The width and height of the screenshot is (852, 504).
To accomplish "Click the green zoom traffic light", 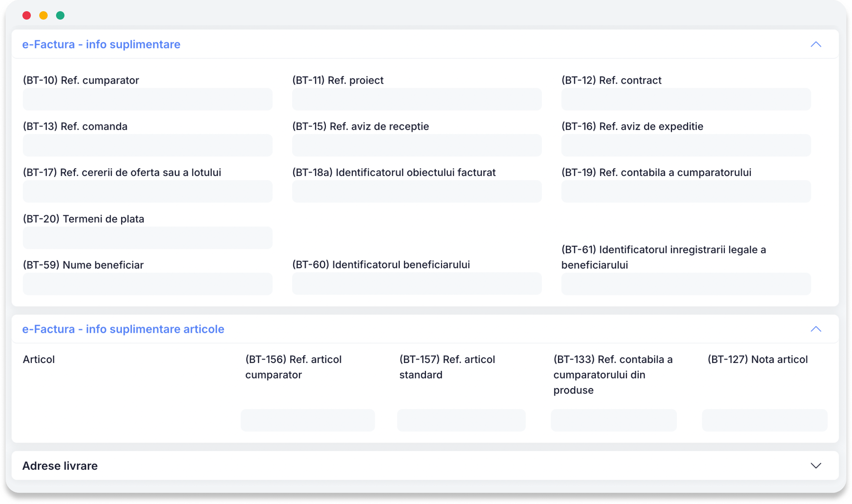I will pyautogui.click(x=60, y=15).
